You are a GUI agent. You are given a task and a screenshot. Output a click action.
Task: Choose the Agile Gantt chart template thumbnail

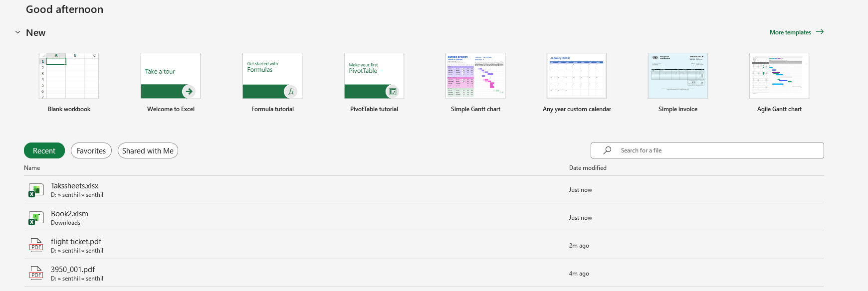click(x=779, y=76)
